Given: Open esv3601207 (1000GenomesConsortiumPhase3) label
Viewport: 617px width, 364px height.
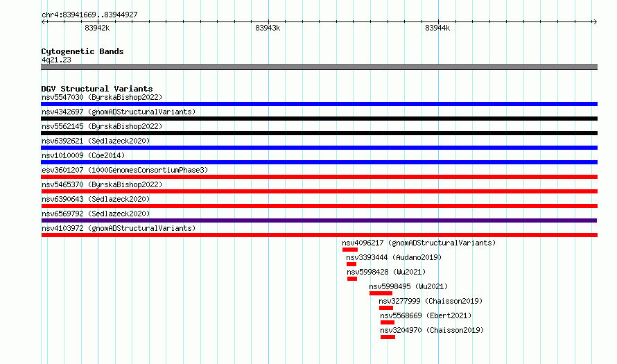Looking at the screenshot, I should (x=125, y=170).
